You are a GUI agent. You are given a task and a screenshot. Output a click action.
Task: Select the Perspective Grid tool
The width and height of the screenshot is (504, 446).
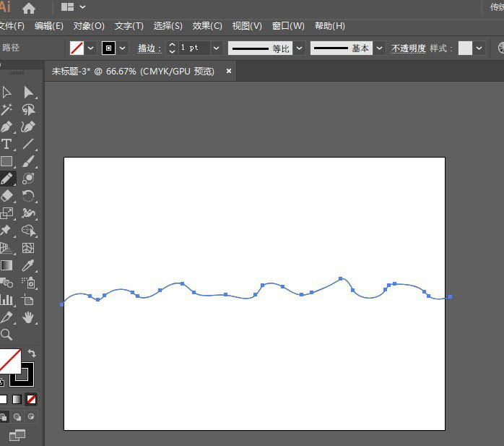(x=6, y=248)
